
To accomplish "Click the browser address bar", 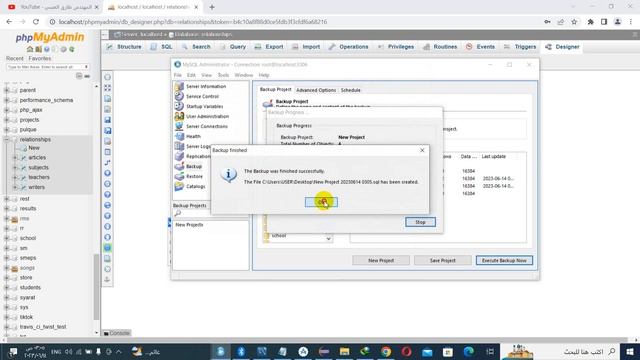I will (x=294, y=22).
